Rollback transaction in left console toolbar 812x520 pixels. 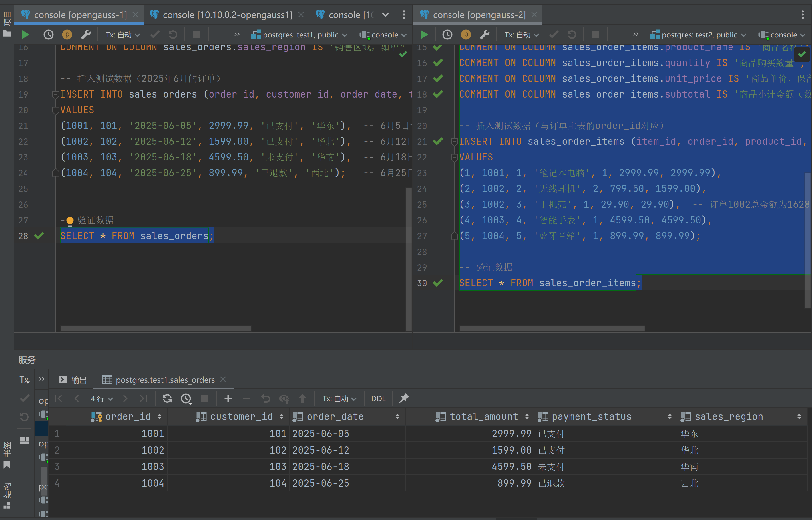coord(173,34)
